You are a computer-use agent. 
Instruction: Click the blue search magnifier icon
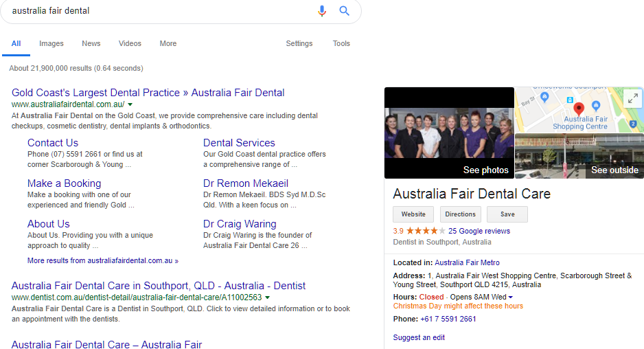[345, 11]
